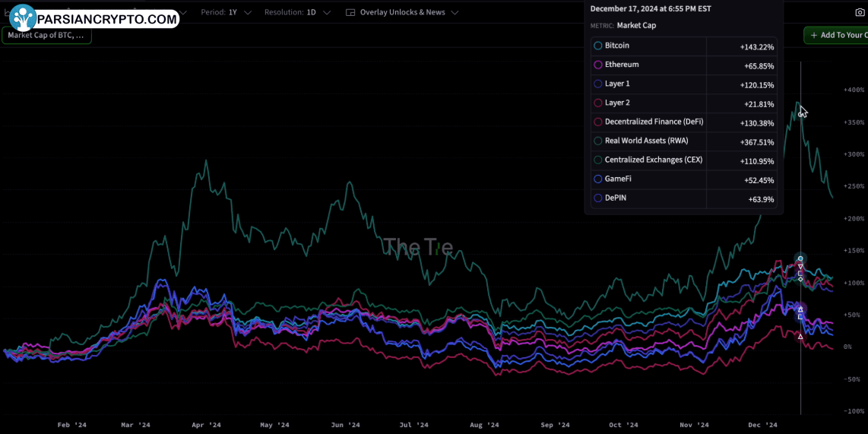
Task: Click the May '24 x-axis label
Action: (274, 425)
